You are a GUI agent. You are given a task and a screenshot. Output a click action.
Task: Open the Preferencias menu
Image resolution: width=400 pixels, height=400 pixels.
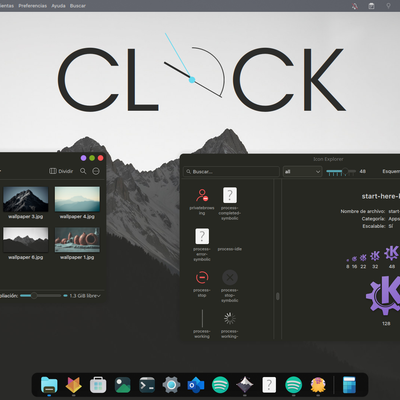pos(33,6)
